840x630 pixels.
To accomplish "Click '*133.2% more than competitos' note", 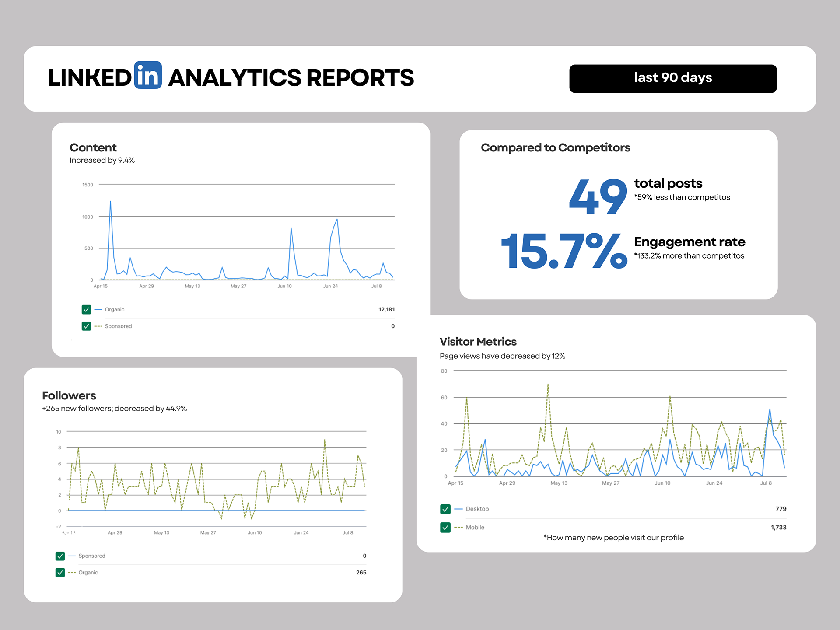I will (689, 256).
